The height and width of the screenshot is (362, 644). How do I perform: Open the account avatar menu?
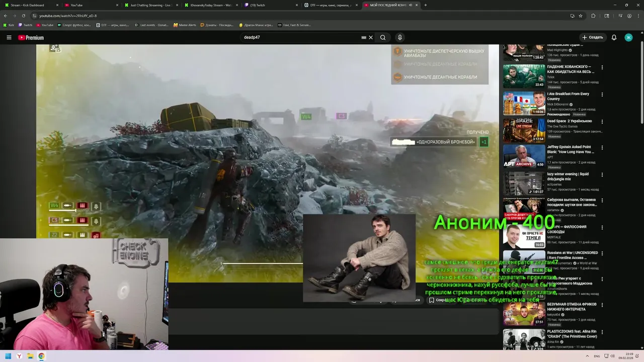click(x=628, y=37)
